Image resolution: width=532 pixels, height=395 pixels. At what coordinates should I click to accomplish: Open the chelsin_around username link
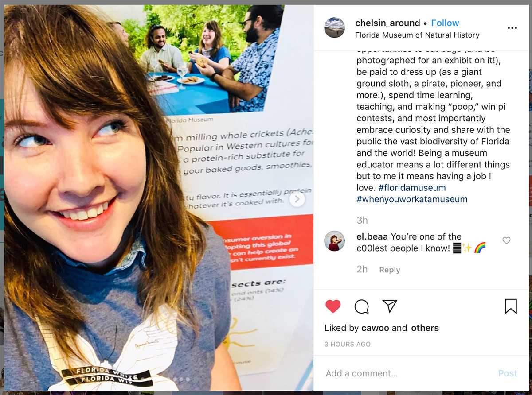(x=387, y=23)
